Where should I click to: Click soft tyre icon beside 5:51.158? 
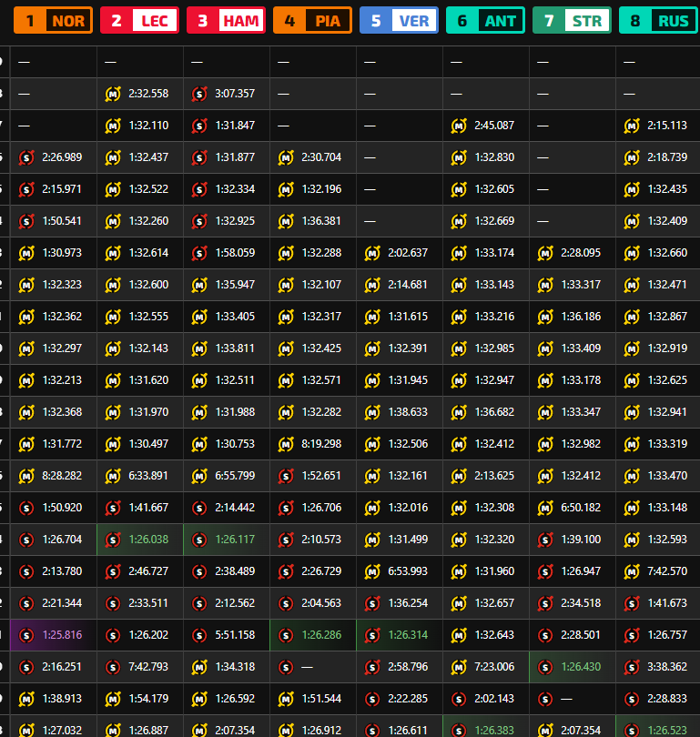click(x=199, y=635)
